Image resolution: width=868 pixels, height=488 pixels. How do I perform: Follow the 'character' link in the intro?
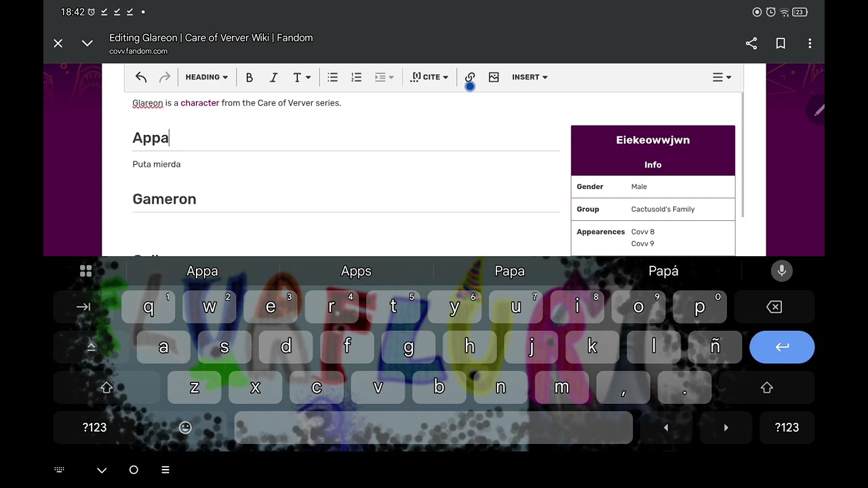tap(200, 103)
